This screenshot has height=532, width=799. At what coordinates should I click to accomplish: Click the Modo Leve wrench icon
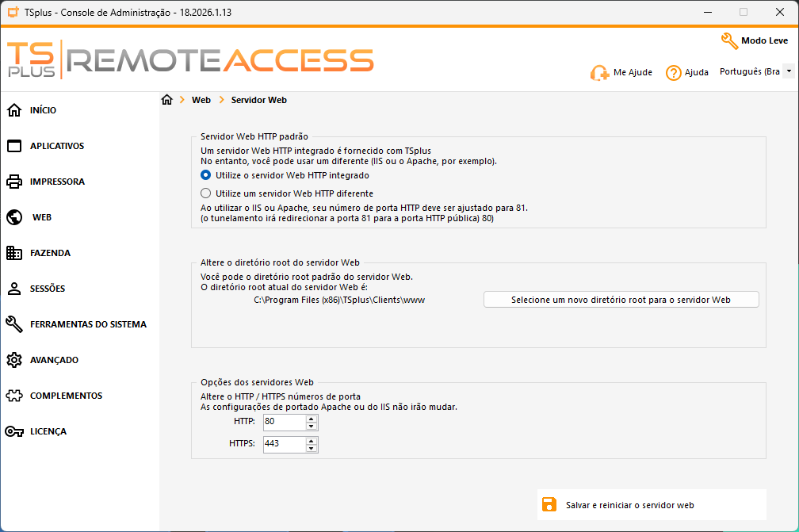coord(729,40)
